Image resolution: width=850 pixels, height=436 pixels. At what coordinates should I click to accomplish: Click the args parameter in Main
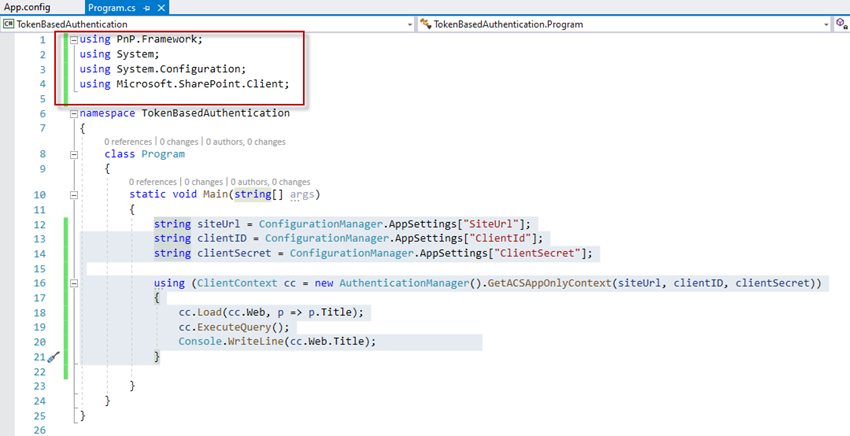[302, 195]
